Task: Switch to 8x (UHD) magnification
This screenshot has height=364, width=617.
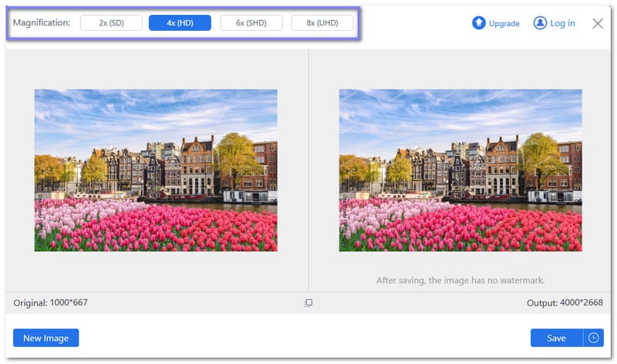Action: (x=322, y=22)
